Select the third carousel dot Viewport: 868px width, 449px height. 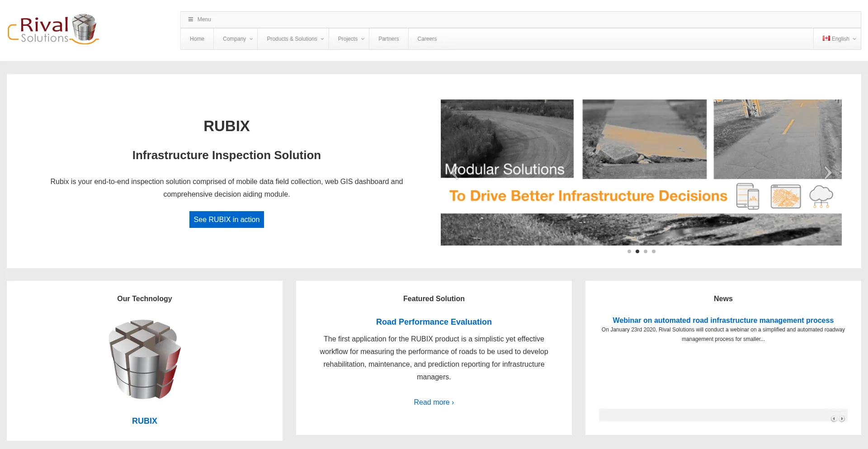646,251
